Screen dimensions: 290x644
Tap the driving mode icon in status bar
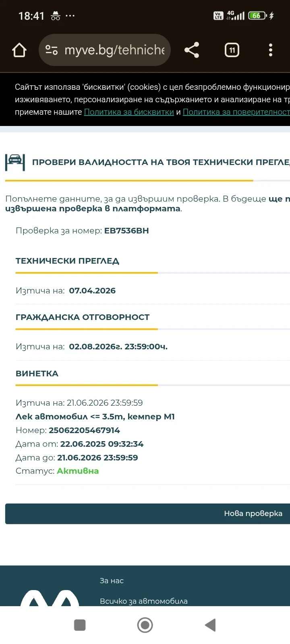coord(55,16)
